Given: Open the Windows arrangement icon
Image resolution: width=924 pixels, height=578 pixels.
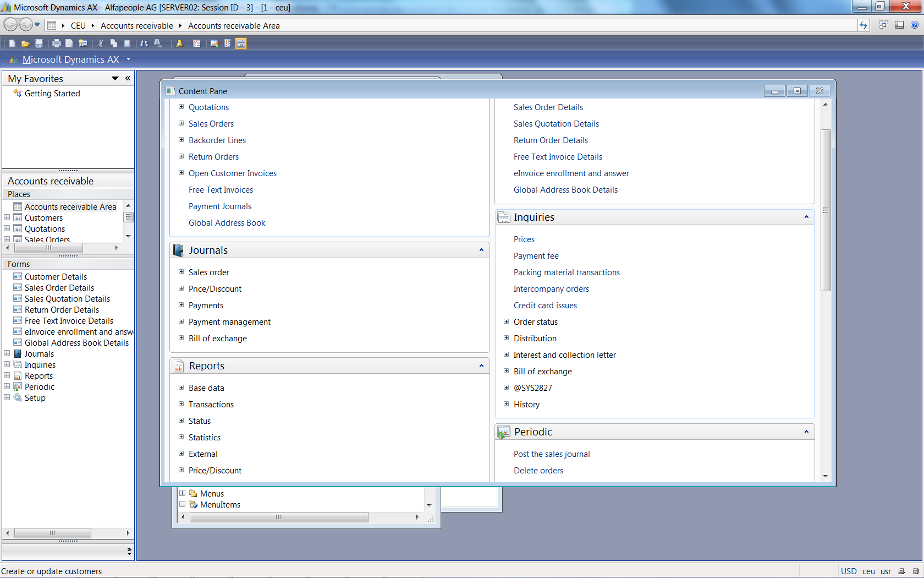Looking at the screenshot, I should (x=883, y=25).
